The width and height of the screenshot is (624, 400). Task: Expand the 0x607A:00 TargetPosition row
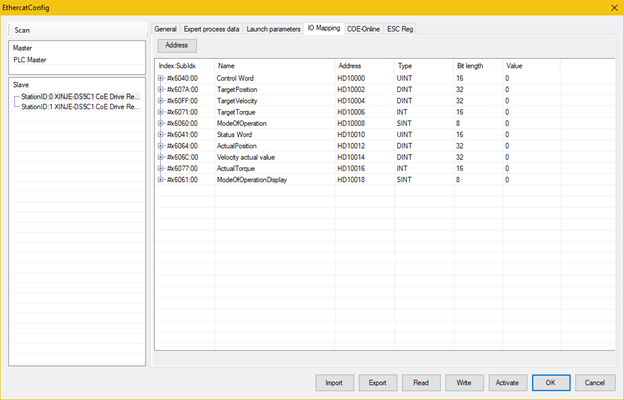coord(160,88)
